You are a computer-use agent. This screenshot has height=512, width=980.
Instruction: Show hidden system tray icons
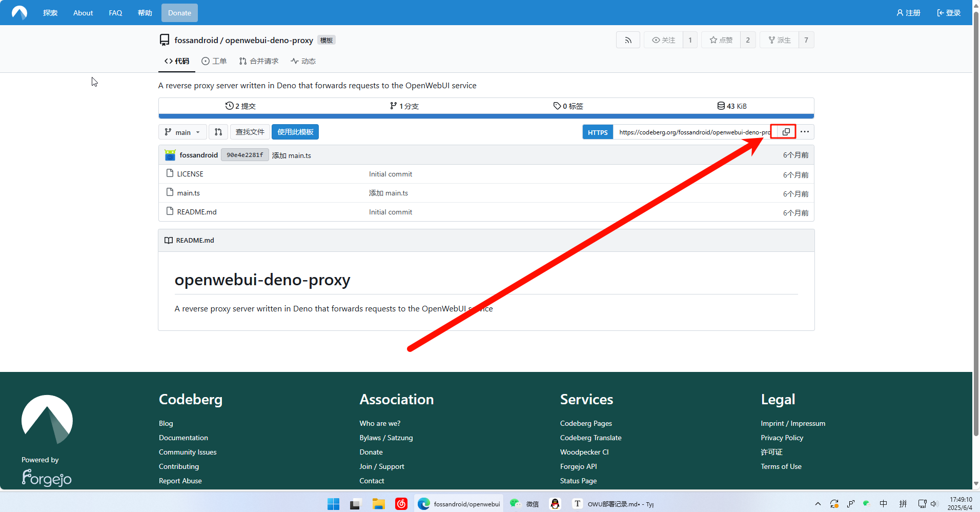[x=818, y=504]
